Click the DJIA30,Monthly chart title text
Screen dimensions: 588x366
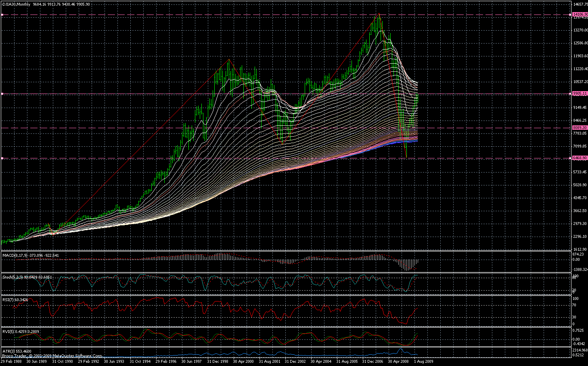pyautogui.click(x=16, y=4)
